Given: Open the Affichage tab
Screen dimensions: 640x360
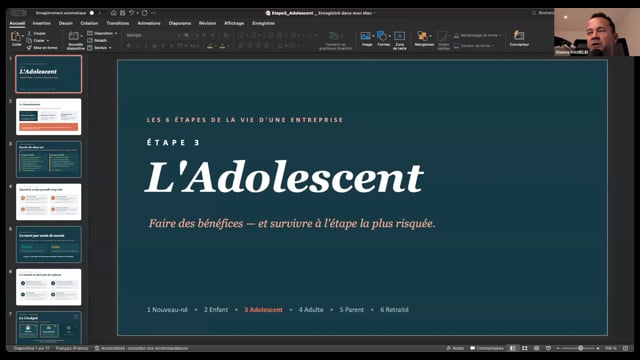Looking at the screenshot, I should pos(234,23).
